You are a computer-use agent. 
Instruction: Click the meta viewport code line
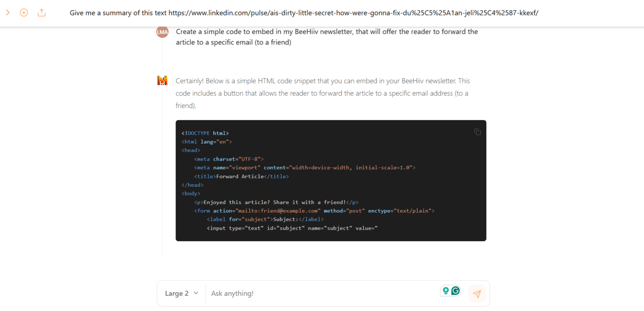coord(305,167)
